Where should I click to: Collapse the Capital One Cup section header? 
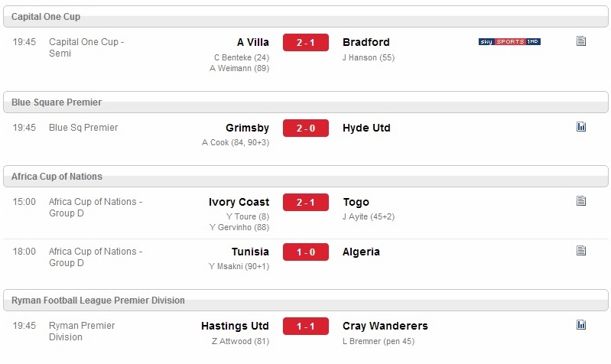[306, 17]
